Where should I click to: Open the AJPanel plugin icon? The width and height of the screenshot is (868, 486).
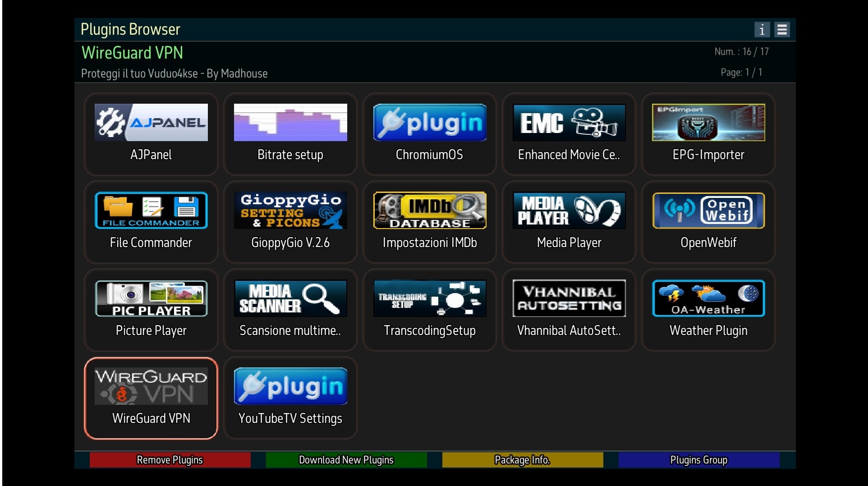coord(151,123)
